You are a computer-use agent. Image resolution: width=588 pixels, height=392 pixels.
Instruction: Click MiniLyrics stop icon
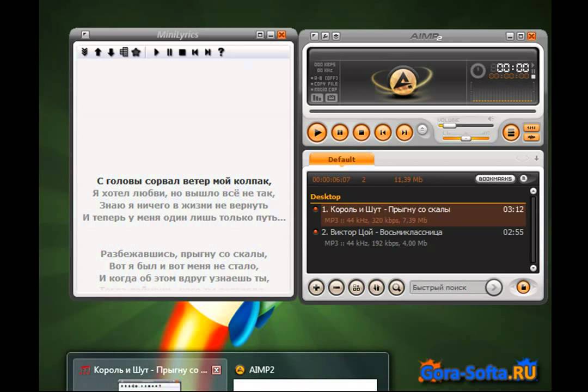pos(182,52)
